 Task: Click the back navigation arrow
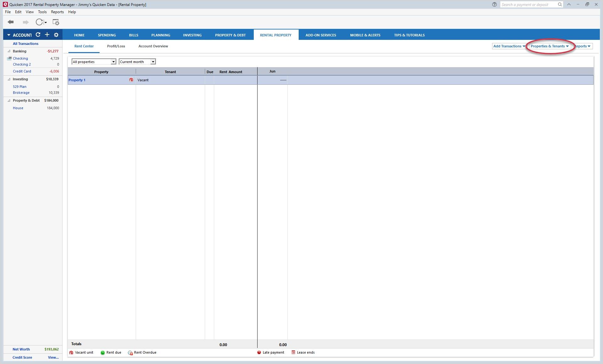click(11, 22)
